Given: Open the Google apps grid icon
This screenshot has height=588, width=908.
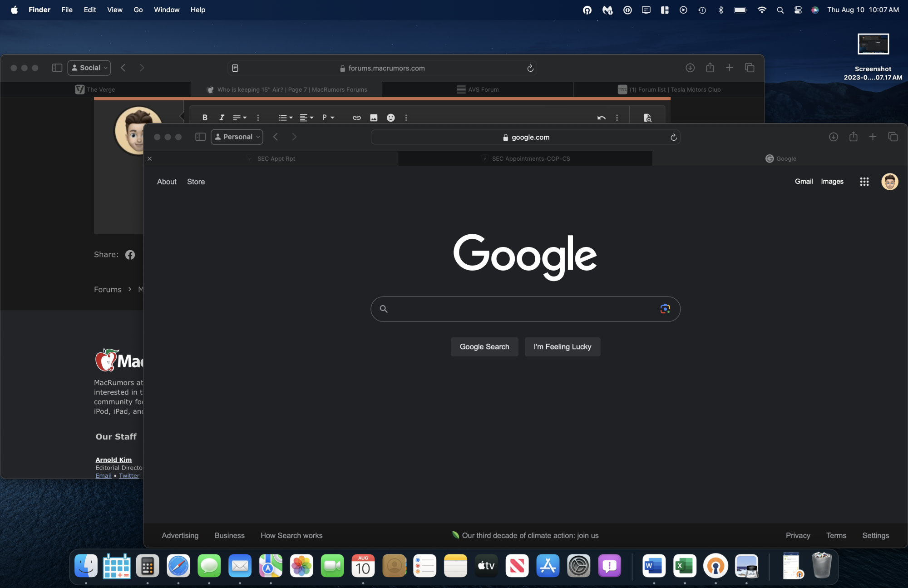Looking at the screenshot, I should [864, 182].
